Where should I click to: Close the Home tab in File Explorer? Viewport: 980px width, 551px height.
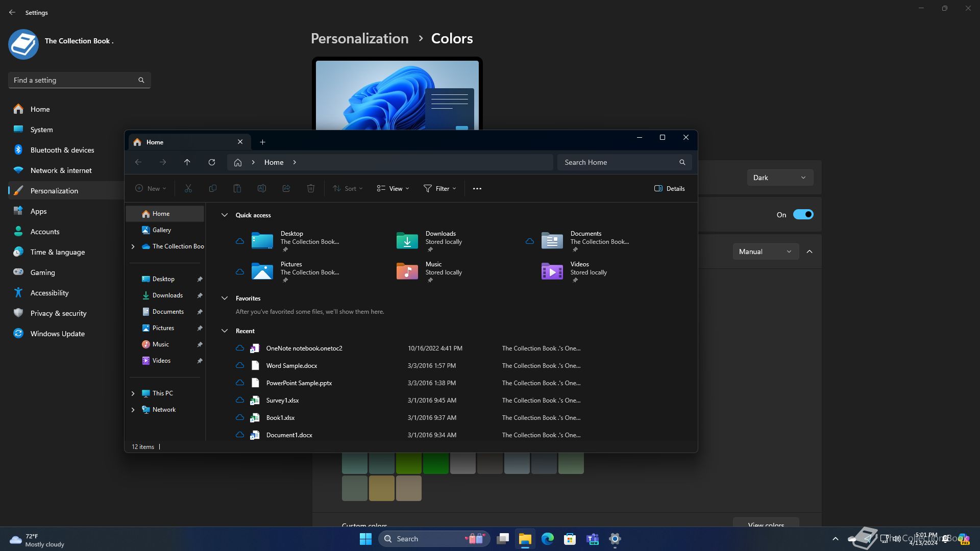[240, 142]
